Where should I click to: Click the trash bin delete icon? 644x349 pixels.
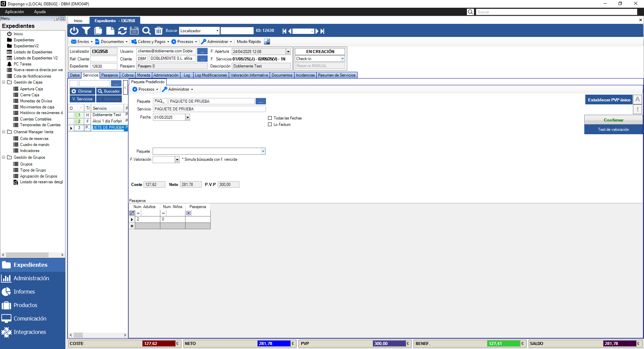point(159,31)
